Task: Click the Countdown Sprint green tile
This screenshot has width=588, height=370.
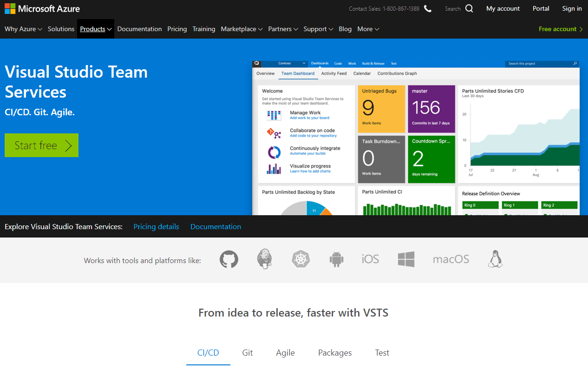Action: tap(431, 159)
